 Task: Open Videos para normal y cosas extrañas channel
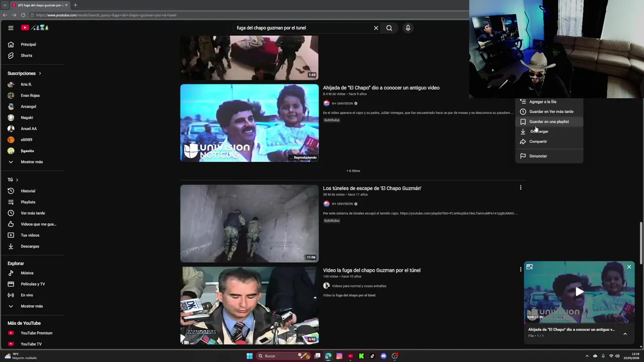coord(359,286)
